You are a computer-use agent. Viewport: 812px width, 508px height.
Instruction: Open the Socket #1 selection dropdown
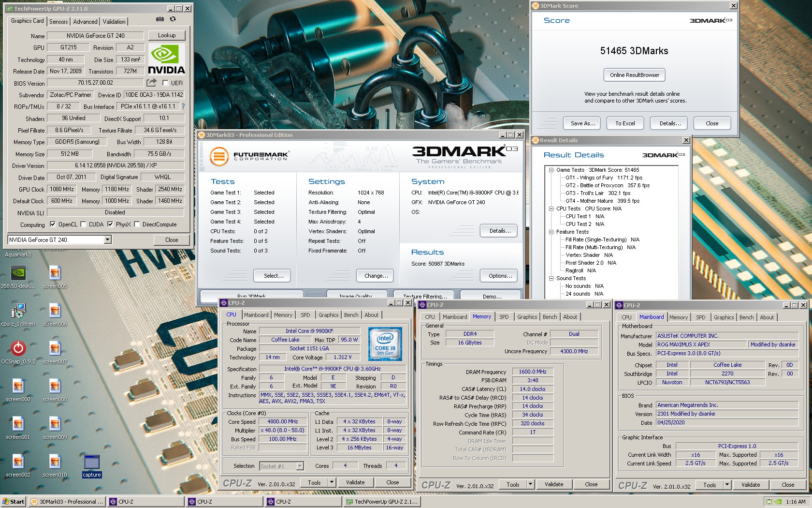coord(300,466)
